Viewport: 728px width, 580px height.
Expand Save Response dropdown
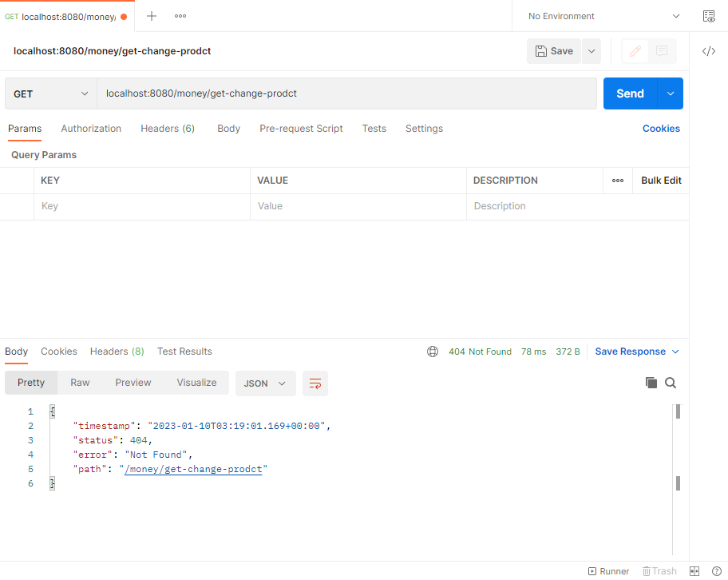tap(637, 352)
